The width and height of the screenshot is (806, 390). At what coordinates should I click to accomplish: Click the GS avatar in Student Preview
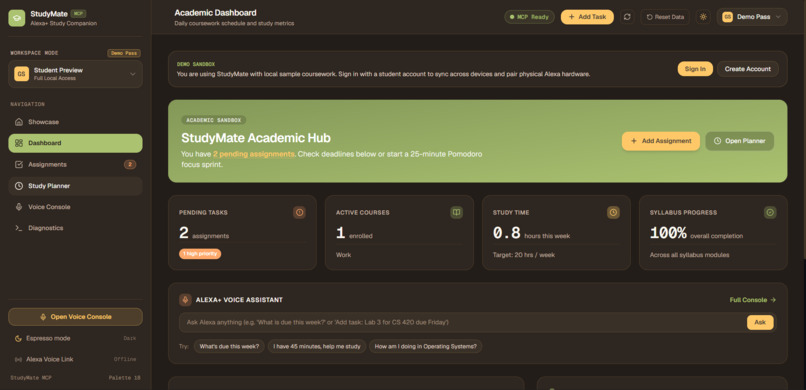(21, 74)
